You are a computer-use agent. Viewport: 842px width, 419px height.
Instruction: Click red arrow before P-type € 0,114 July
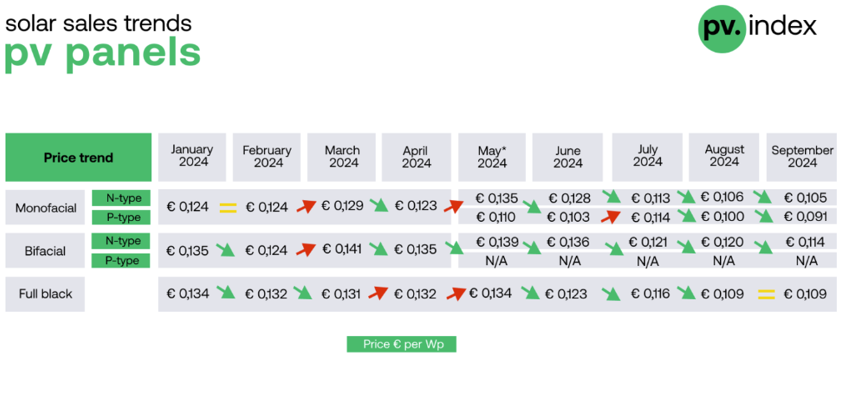[x=611, y=216]
